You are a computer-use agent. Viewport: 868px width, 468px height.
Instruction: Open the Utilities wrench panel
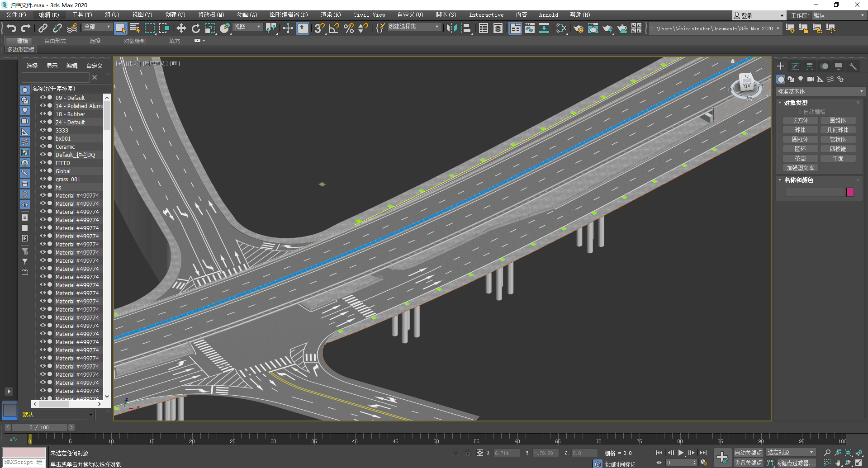pyautogui.click(x=853, y=66)
